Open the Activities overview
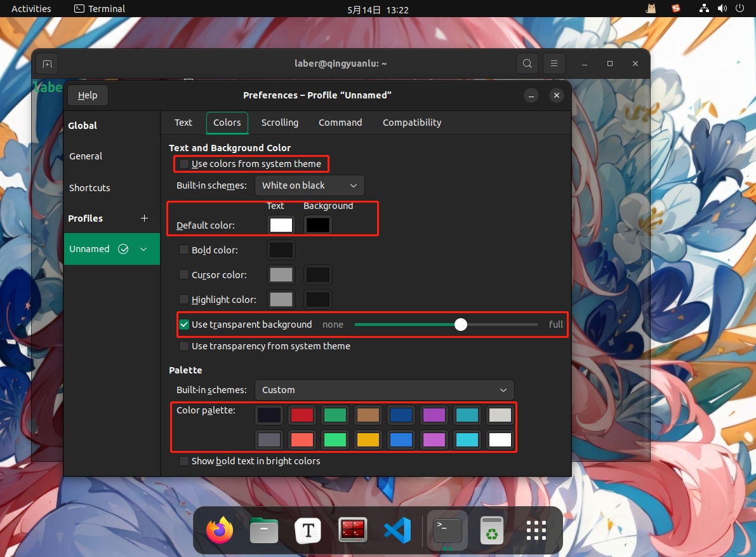756x557 pixels. coord(31,9)
